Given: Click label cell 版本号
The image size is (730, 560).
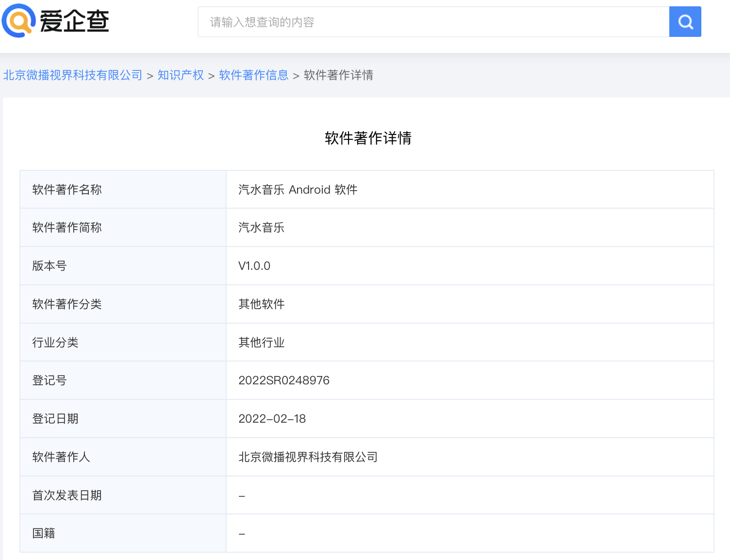Looking at the screenshot, I should pyautogui.click(x=123, y=266).
